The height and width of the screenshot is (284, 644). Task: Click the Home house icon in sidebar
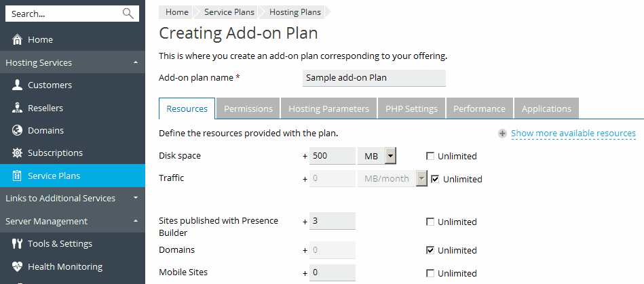pos(18,40)
